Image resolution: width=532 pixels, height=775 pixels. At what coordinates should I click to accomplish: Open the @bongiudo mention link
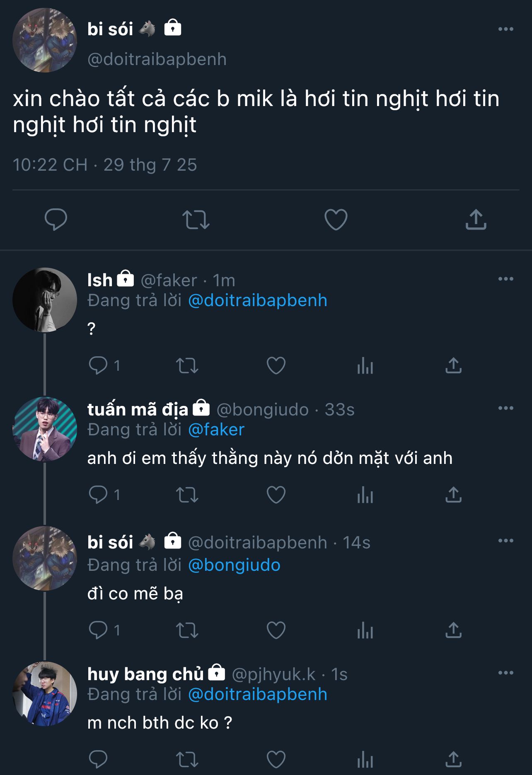click(234, 565)
